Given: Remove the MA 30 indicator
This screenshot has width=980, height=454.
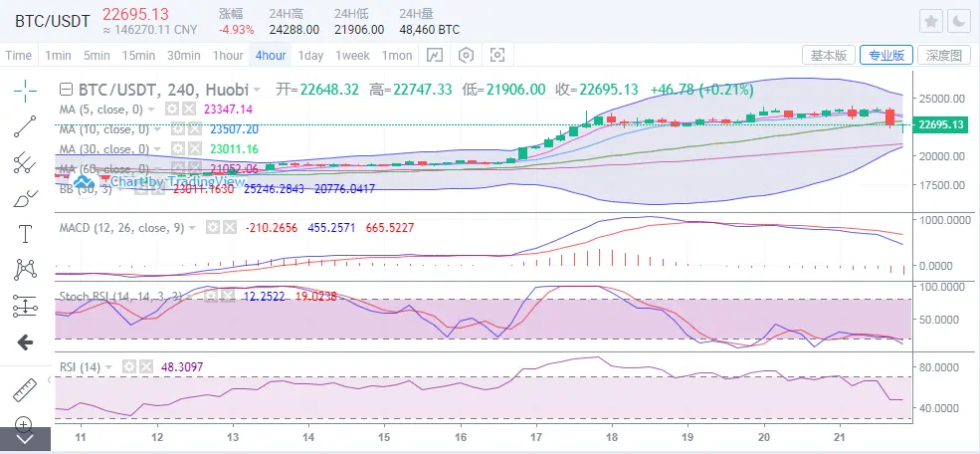Looking at the screenshot, I should [x=194, y=148].
